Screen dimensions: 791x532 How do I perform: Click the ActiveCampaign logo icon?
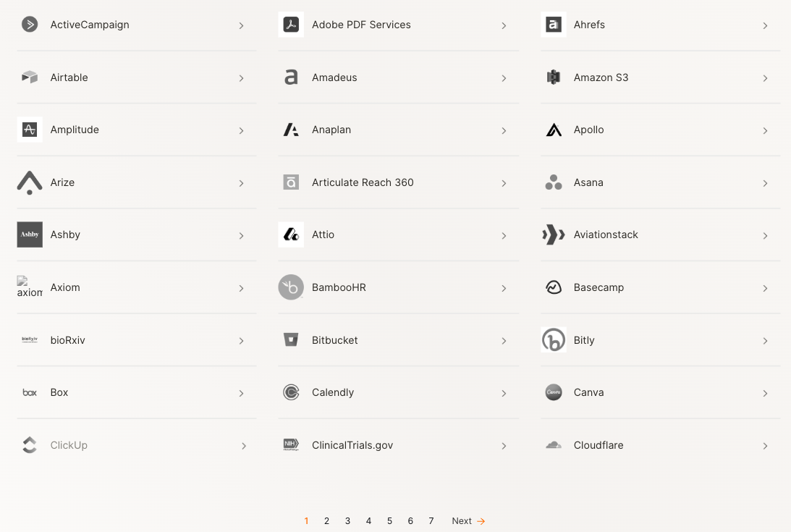30,24
